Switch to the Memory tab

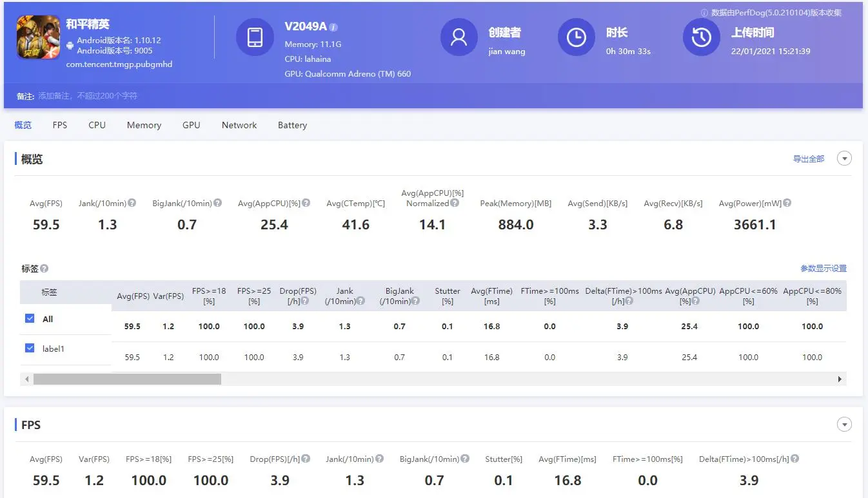pos(144,125)
